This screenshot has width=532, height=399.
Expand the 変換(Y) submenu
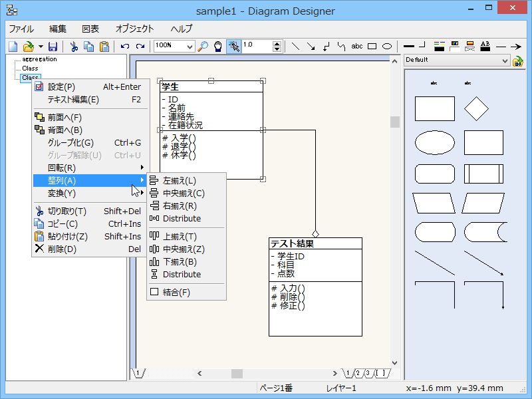coord(90,193)
